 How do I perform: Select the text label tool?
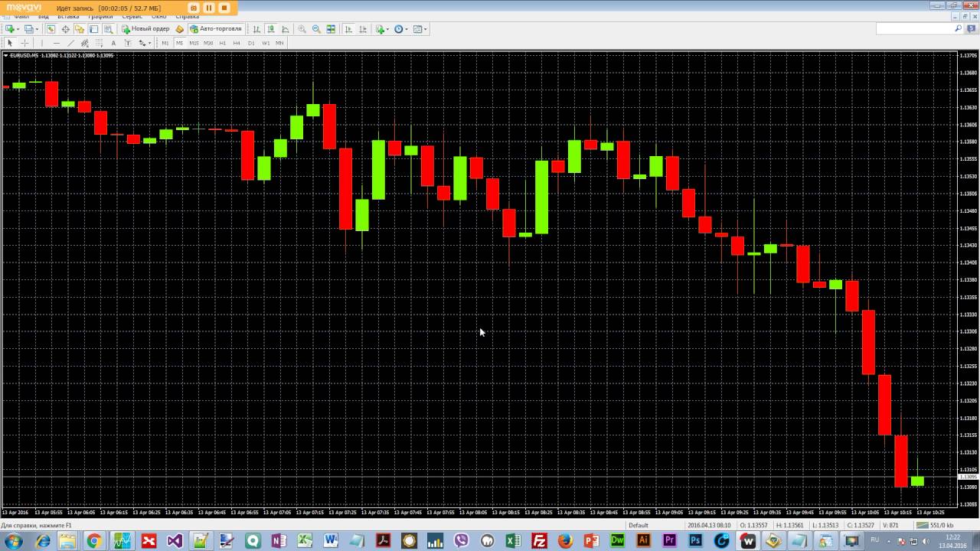click(113, 43)
